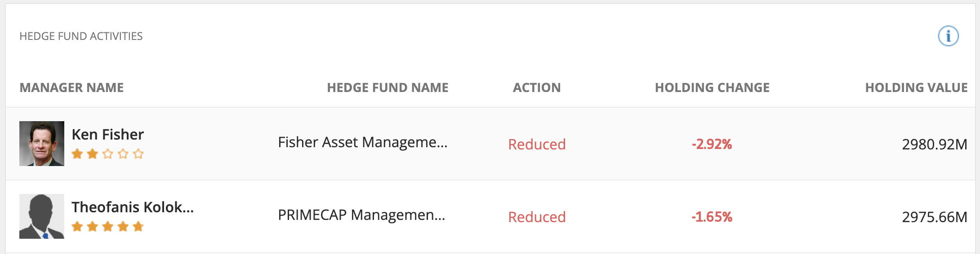This screenshot has width=980, height=254.
Task: Click the Reduced action in Ken Fisher's row
Action: (x=537, y=145)
